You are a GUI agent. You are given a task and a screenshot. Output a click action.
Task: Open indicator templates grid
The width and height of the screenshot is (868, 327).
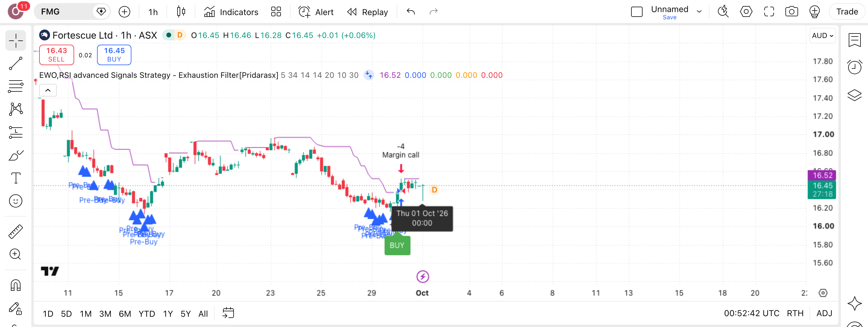pyautogui.click(x=276, y=12)
